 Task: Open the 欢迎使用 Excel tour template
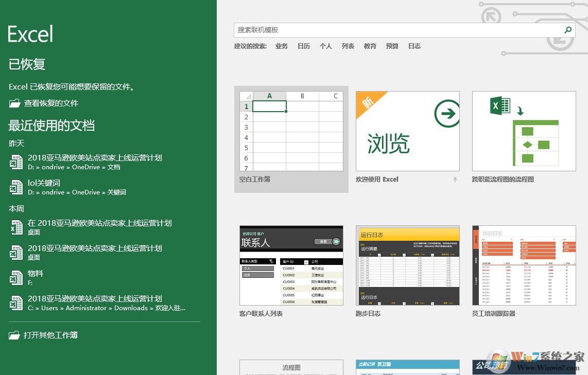pos(408,131)
